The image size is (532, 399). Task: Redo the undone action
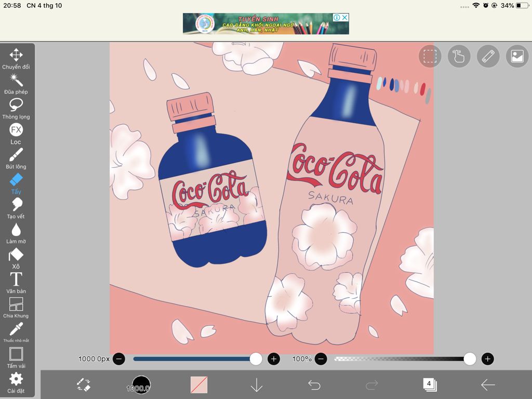click(x=372, y=385)
